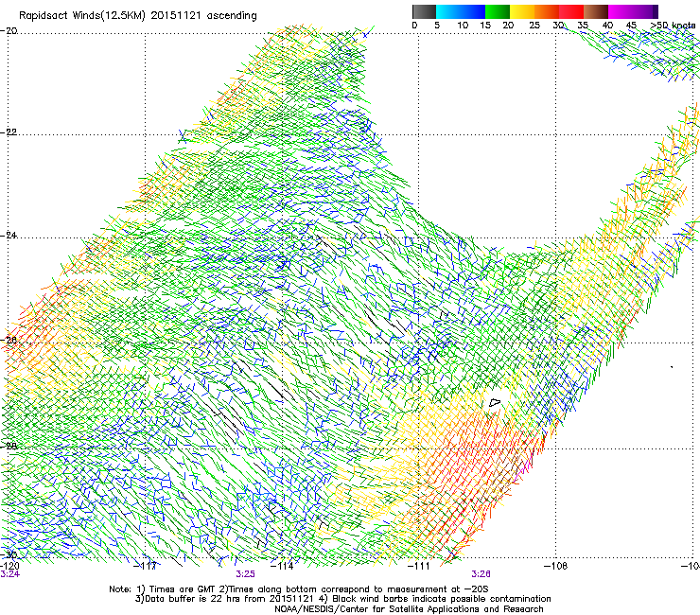Click the -26 latitude axis label
The height and width of the screenshot is (615, 700).
(9, 341)
